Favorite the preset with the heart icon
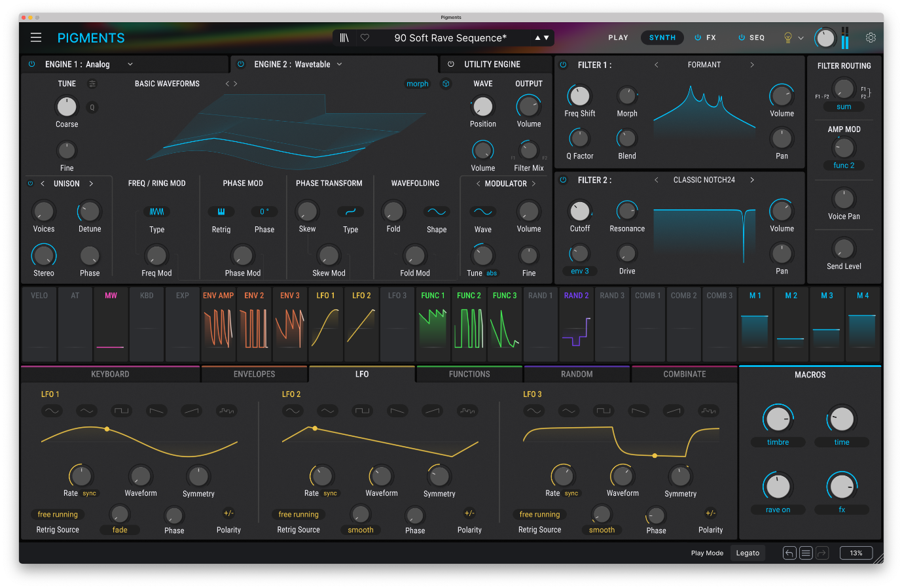Screen dimensions: 902x588 click(365, 38)
